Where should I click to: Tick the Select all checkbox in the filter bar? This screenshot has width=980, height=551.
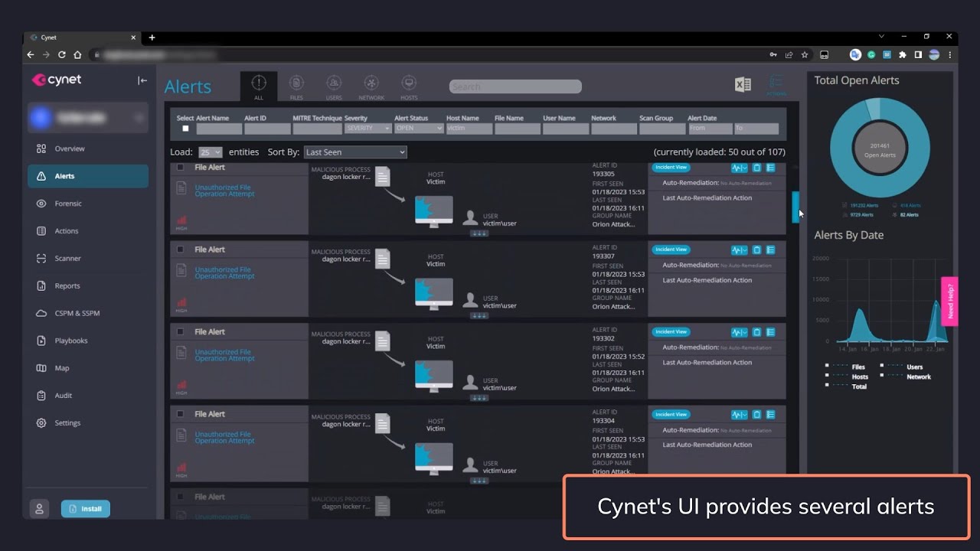tap(185, 129)
